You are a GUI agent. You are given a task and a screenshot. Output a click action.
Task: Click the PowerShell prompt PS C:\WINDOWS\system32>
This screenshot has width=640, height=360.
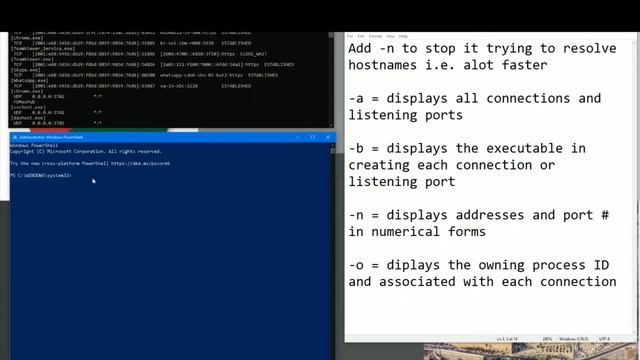41,176
